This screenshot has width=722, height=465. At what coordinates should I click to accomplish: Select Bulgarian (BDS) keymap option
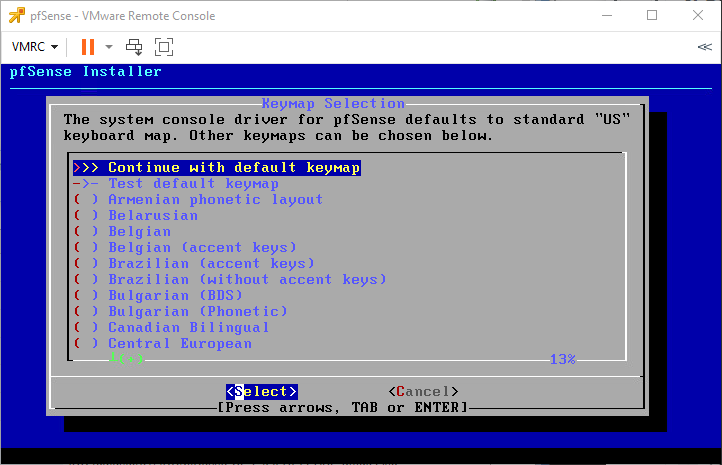click(x=158, y=296)
